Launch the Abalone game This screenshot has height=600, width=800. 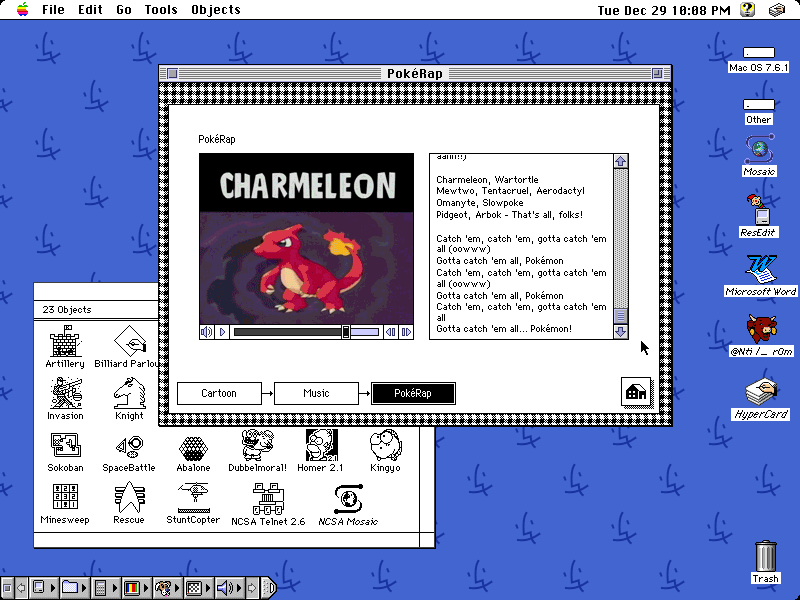tap(192, 447)
